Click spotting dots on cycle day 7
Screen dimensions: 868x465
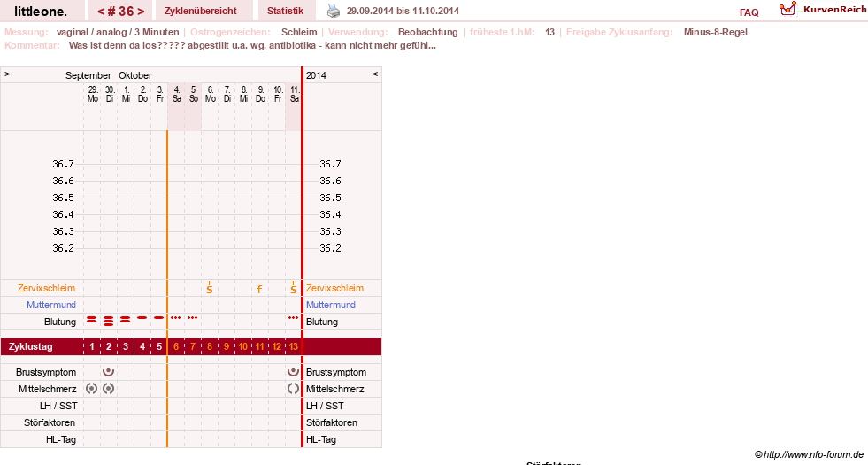(x=193, y=318)
